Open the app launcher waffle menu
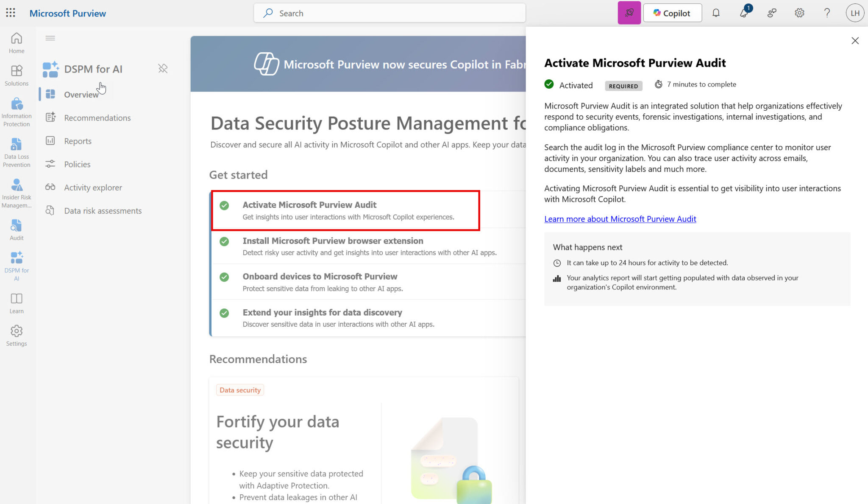This screenshot has width=868, height=504. pos(11,13)
